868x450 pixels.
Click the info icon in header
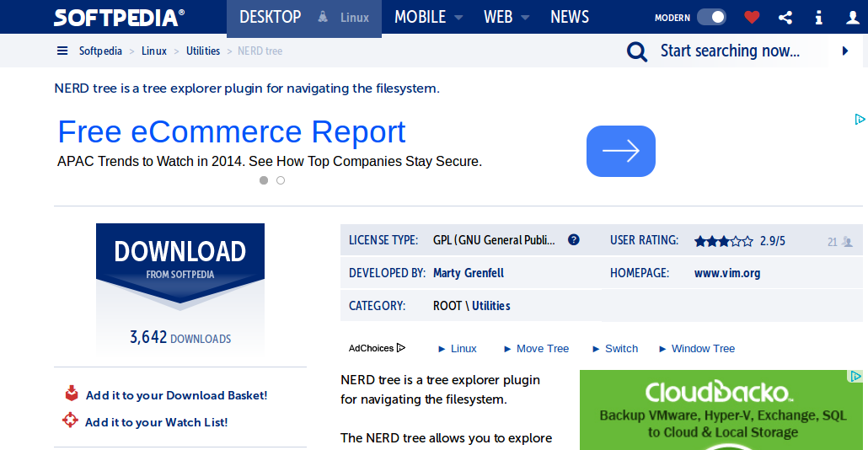click(x=819, y=18)
